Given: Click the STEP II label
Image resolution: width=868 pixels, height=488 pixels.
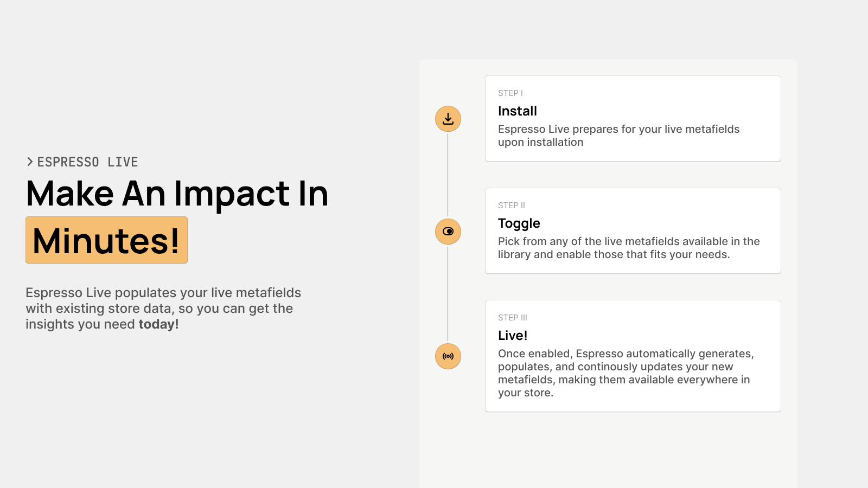Looking at the screenshot, I should [x=512, y=206].
